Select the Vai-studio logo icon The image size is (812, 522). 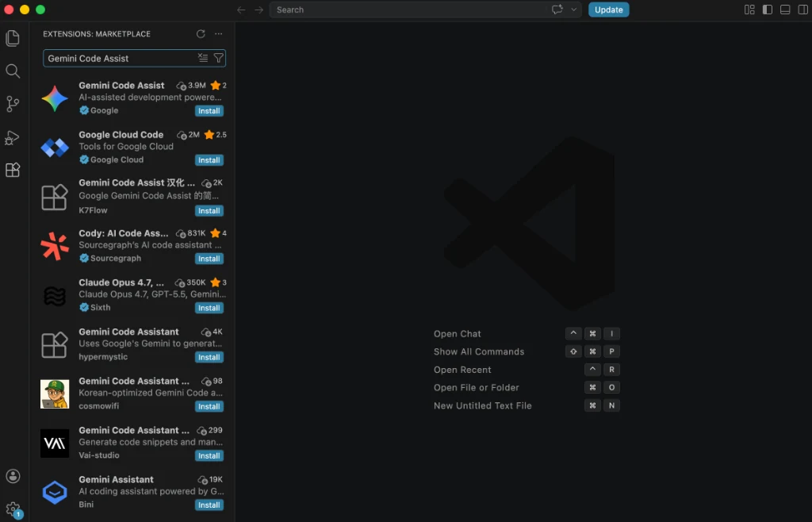pos(55,443)
